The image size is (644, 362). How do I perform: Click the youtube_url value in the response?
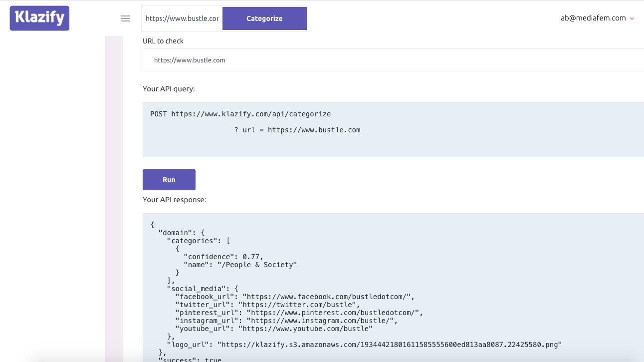(x=305, y=329)
